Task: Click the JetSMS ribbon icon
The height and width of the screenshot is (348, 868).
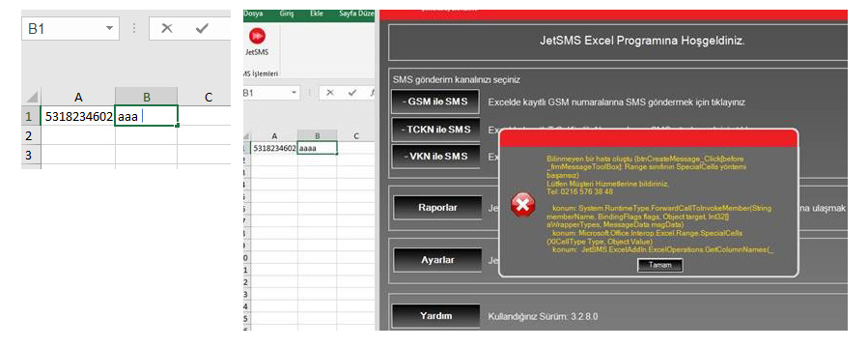Action: pos(257,43)
